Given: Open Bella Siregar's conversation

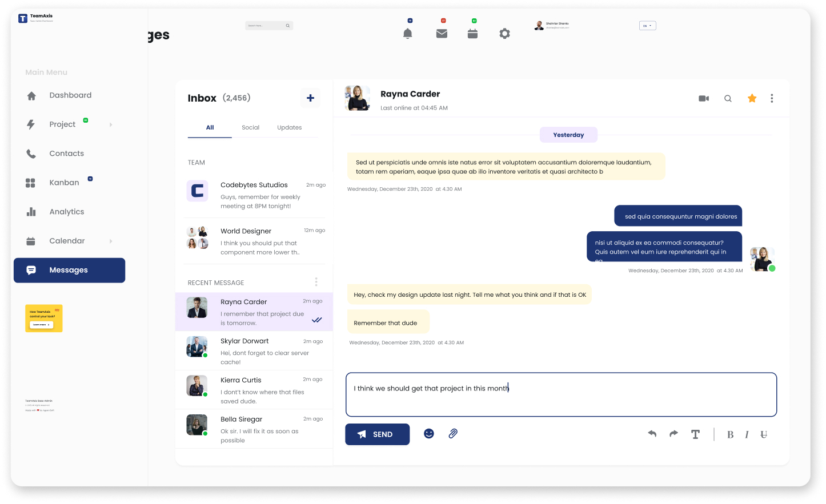Looking at the screenshot, I should [254, 429].
